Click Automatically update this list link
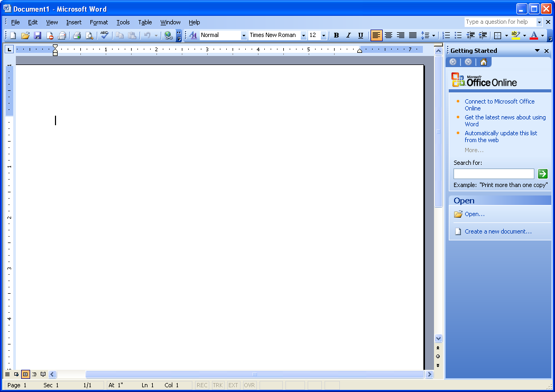The width and height of the screenshot is (555, 392). pyautogui.click(x=501, y=136)
